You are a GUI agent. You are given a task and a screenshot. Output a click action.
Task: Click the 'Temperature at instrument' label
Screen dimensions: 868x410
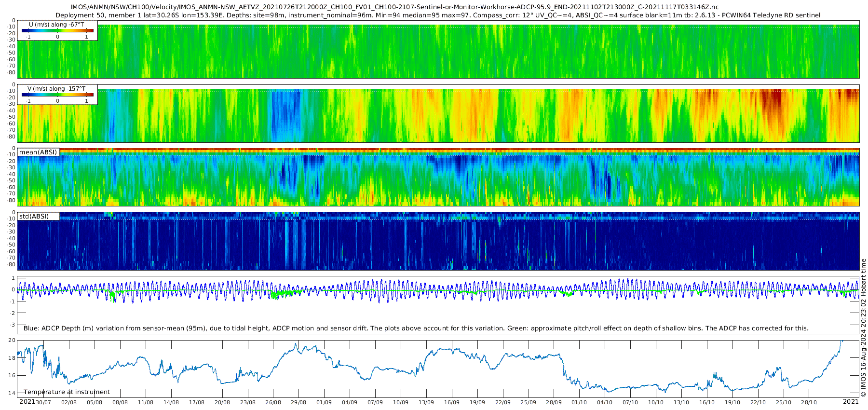67,392
